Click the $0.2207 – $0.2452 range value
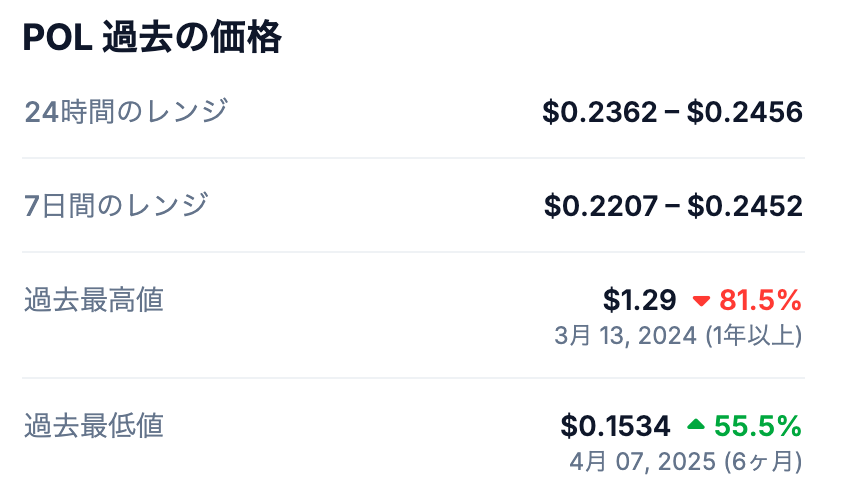This screenshot has height=502, width=852. (673, 206)
